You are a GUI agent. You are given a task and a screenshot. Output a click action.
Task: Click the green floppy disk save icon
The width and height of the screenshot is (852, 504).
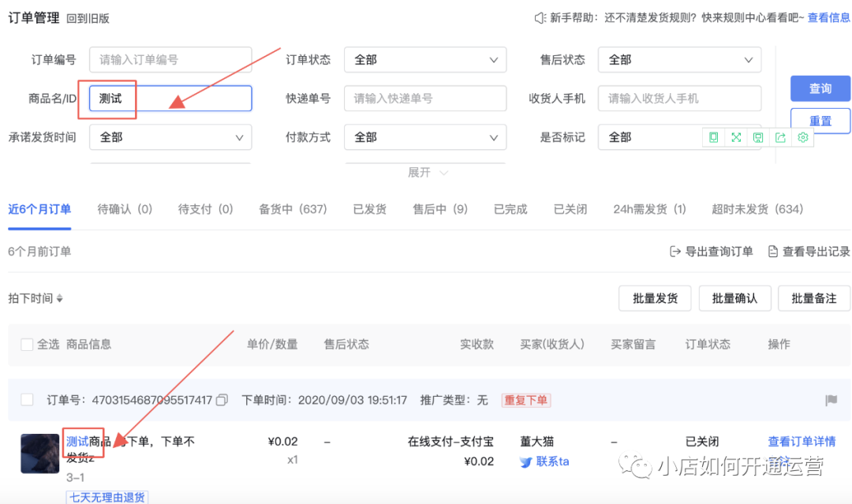click(x=758, y=137)
